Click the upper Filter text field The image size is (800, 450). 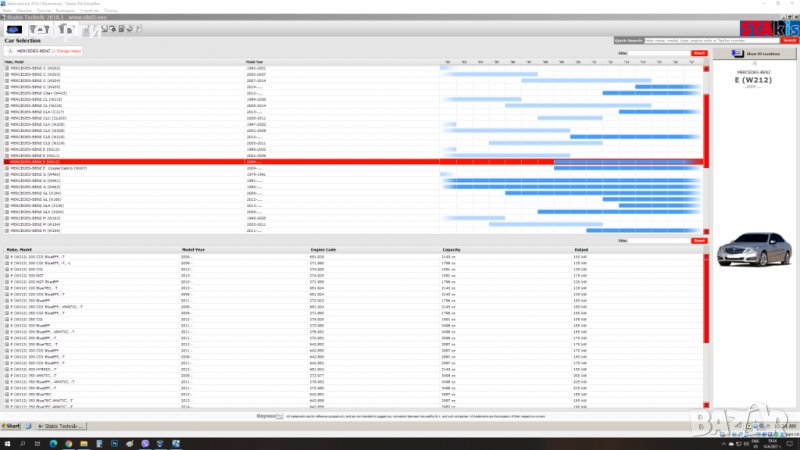(659, 52)
